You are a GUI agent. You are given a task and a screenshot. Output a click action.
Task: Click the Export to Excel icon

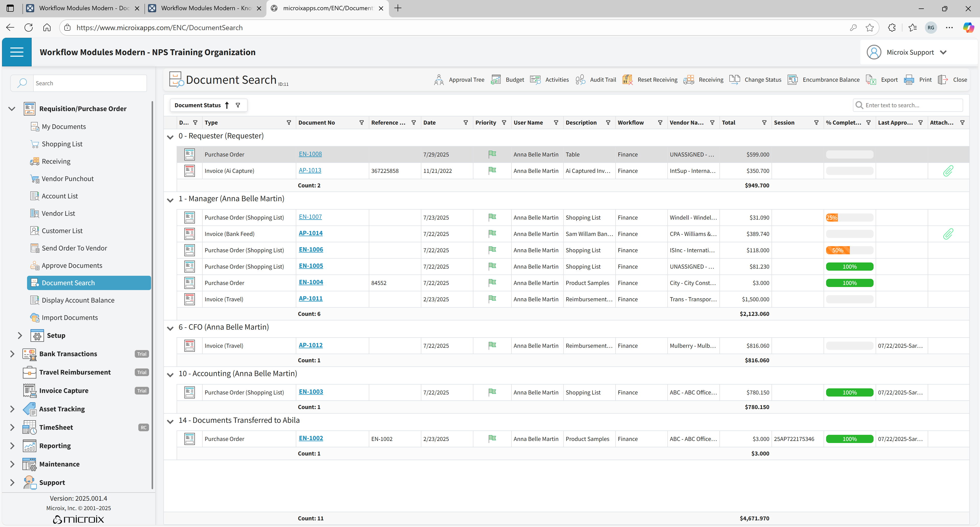[x=871, y=79]
